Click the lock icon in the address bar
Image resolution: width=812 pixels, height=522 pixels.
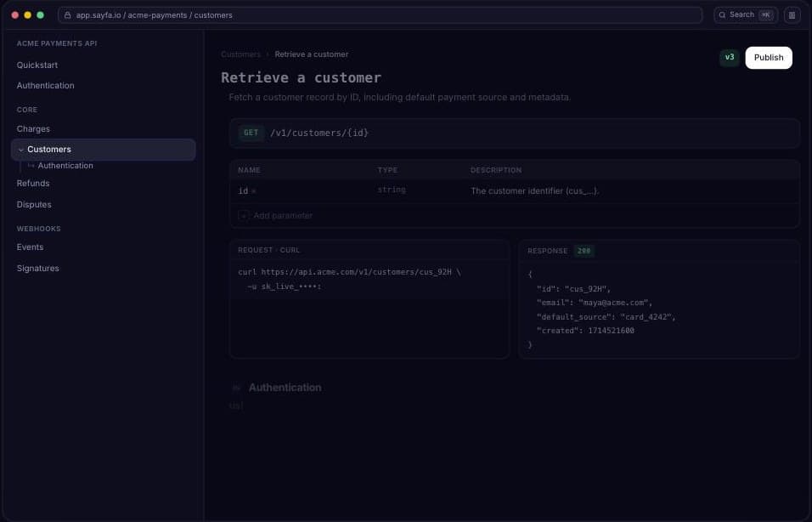[67, 15]
